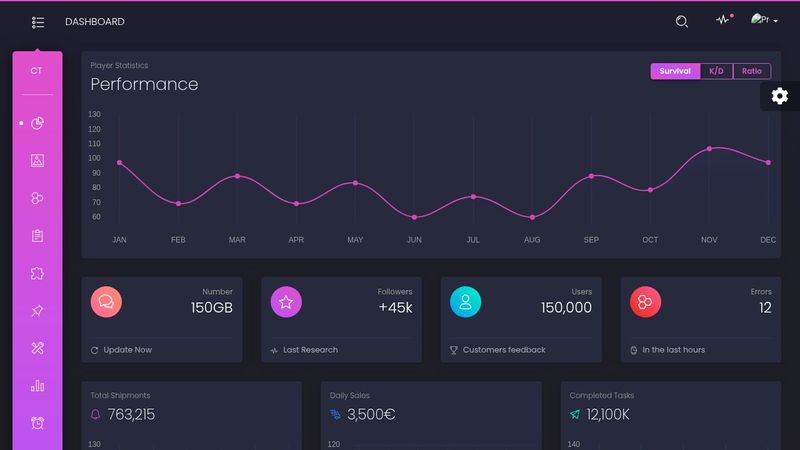Image resolution: width=800 pixels, height=450 pixels.
Task: Click the image picture sidebar icon
Action: point(38,160)
